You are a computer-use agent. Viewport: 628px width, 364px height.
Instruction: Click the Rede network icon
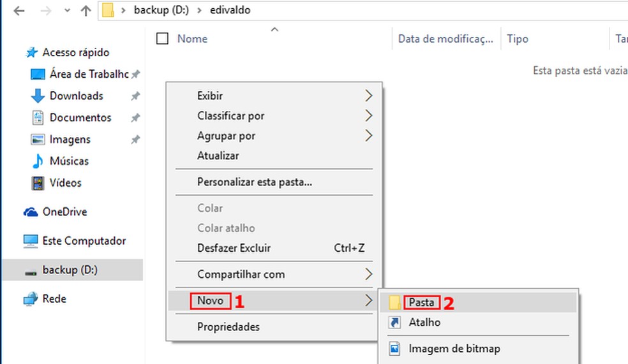tap(31, 298)
